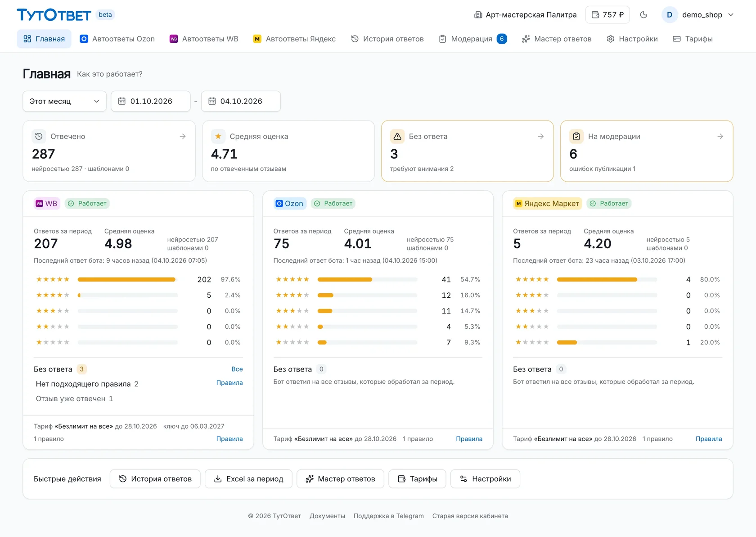Click the Настройки quick action button
The height and width of the screenshot is (537, 756).
(485, 479)
